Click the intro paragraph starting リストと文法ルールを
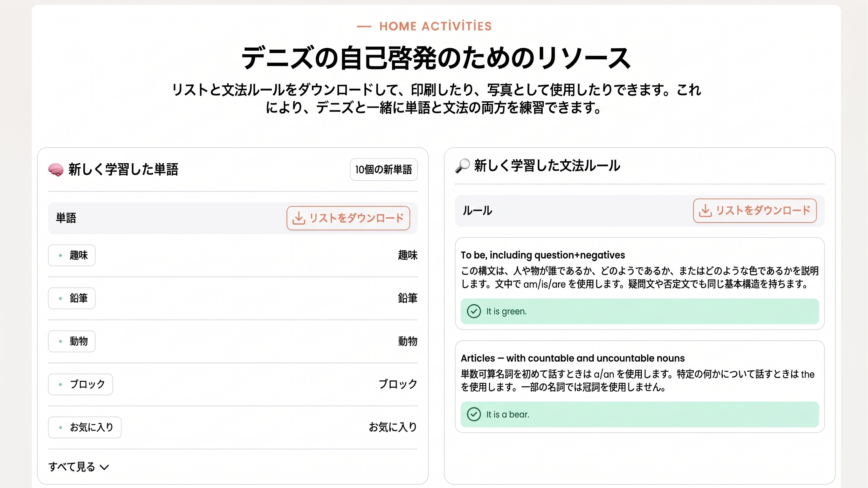Image resolution: width=868 pixels, height=488 pixels. (x=436, y=99)
